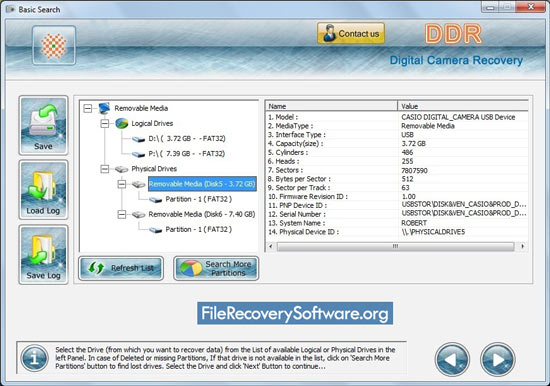Select drive P:\ 7.39 GB FAT32
Viewport: 550px width, 386px height.
187,154
